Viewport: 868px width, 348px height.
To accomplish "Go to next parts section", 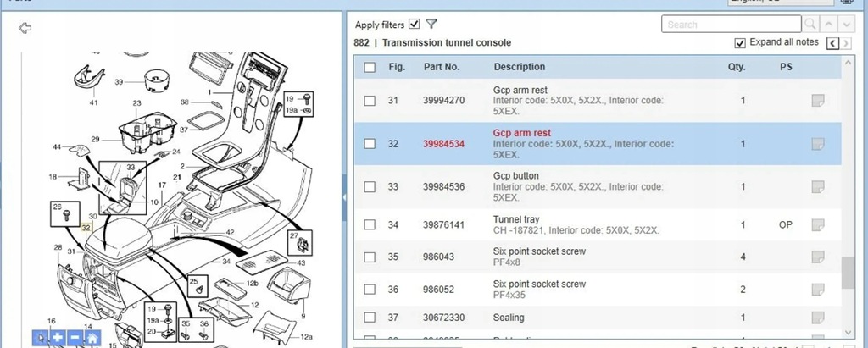I will [846, 43].
